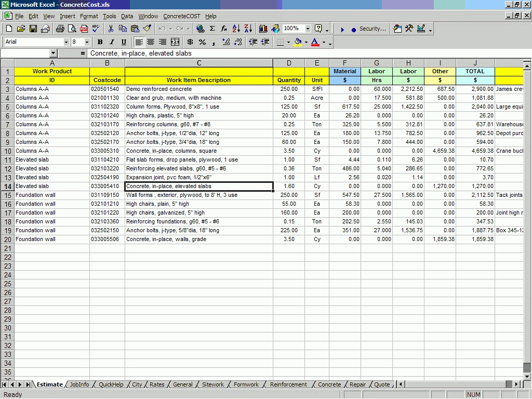Select the AutoSum tool
This screenshot has height=399, width=532.
[x=211, y=29]
